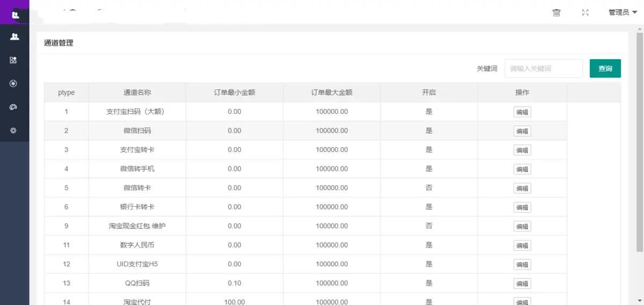Click 编辑 for 支付宝转卡 row
Image resolution: width=644 pixels, height=305 pixels.
point(522,150)
